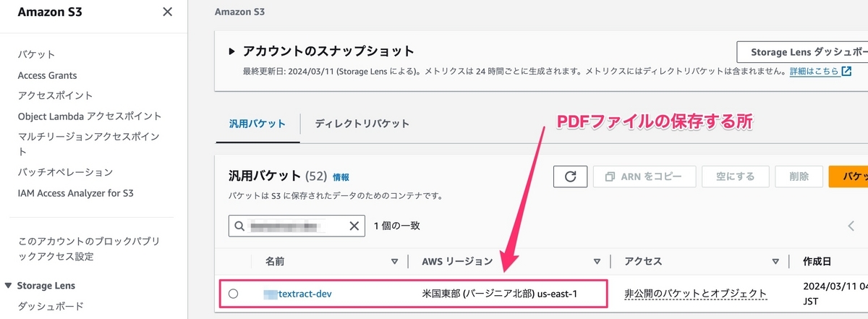Image resolution: width=868 pixels, height=319 pixels.
Task: Open the Storage Lens ダッシュボード button
Action: point(802,52)
